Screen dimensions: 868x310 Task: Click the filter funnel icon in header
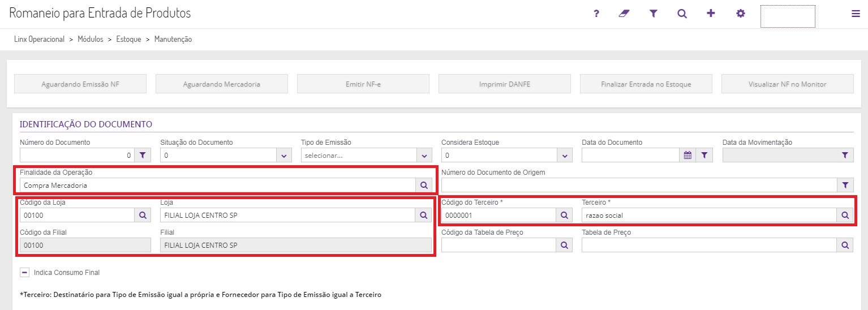click(654, 14)
